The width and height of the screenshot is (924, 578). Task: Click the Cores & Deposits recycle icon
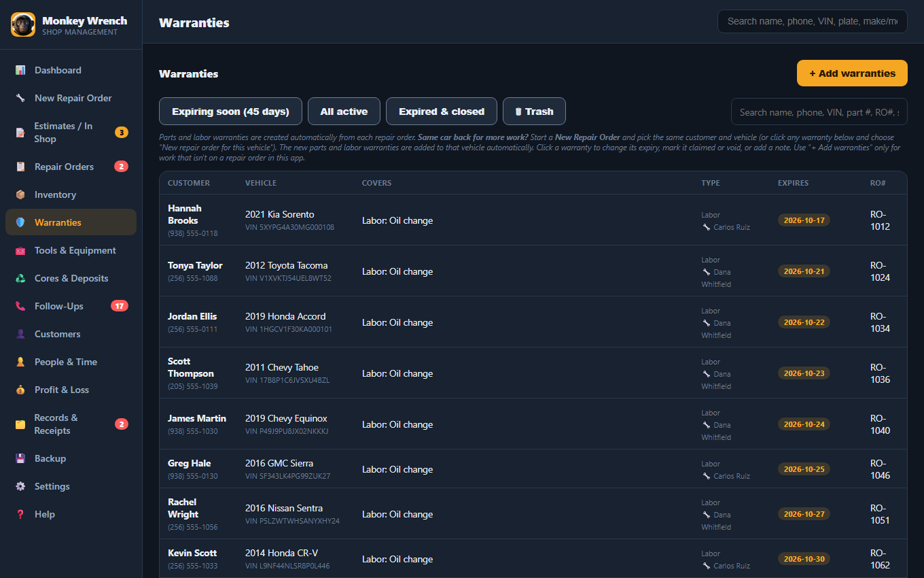[20, 278]
